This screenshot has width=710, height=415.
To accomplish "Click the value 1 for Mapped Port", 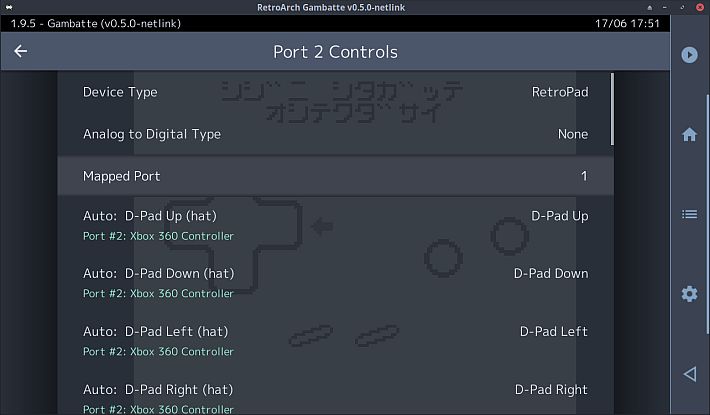I will click(584, 176).
